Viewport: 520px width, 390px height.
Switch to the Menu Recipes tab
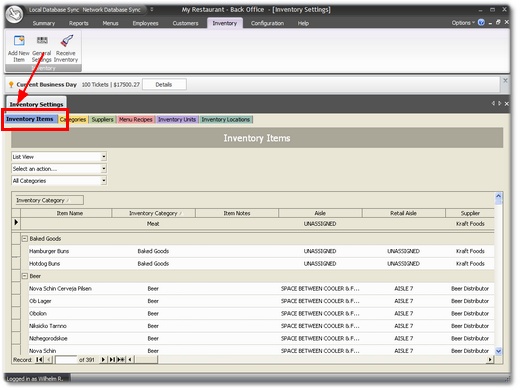pyautogui.click(x=136, y=119)
